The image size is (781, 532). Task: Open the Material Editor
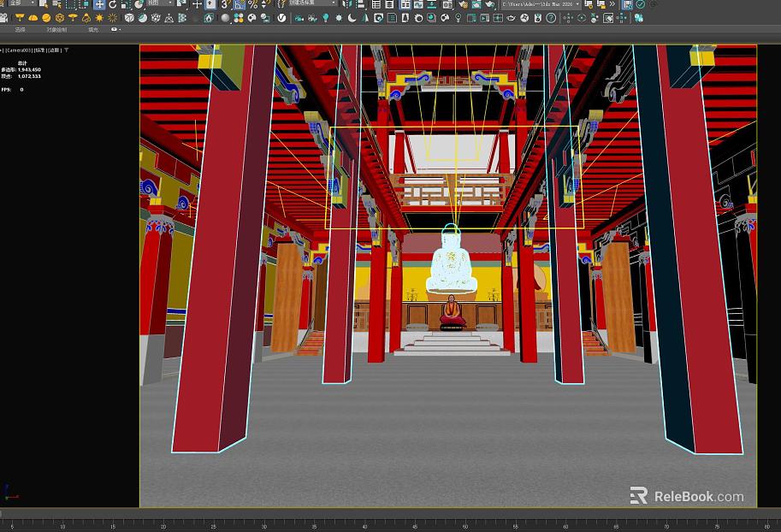[447, 4]
